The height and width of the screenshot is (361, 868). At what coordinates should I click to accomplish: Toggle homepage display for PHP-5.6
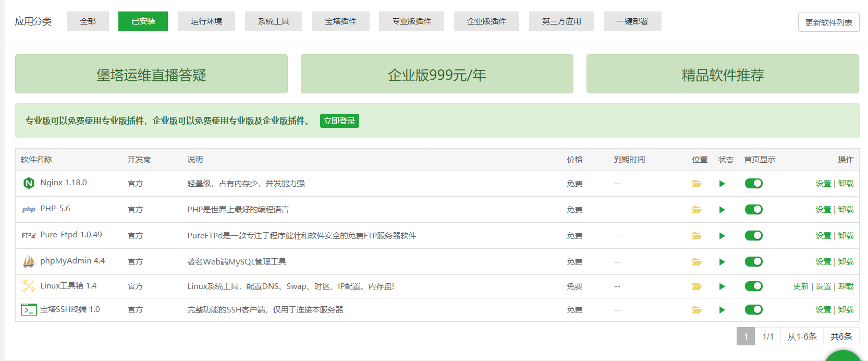coord(754,209)
